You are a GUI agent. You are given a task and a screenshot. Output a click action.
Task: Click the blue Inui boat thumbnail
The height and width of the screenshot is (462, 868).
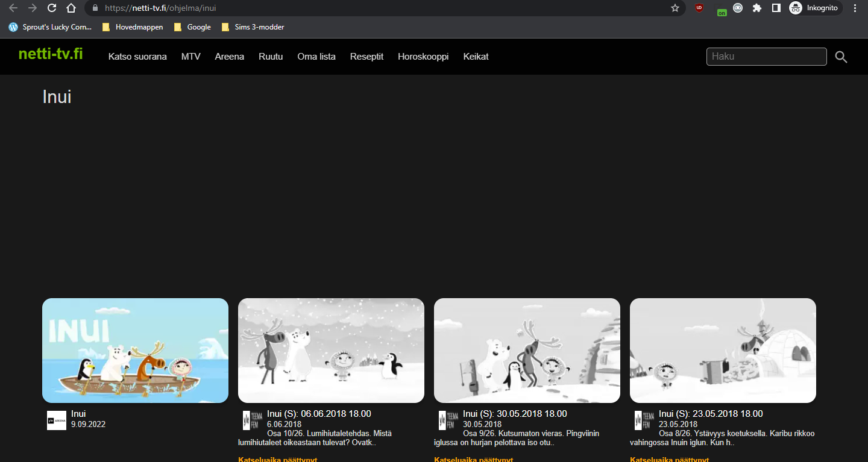click(134, 350)
